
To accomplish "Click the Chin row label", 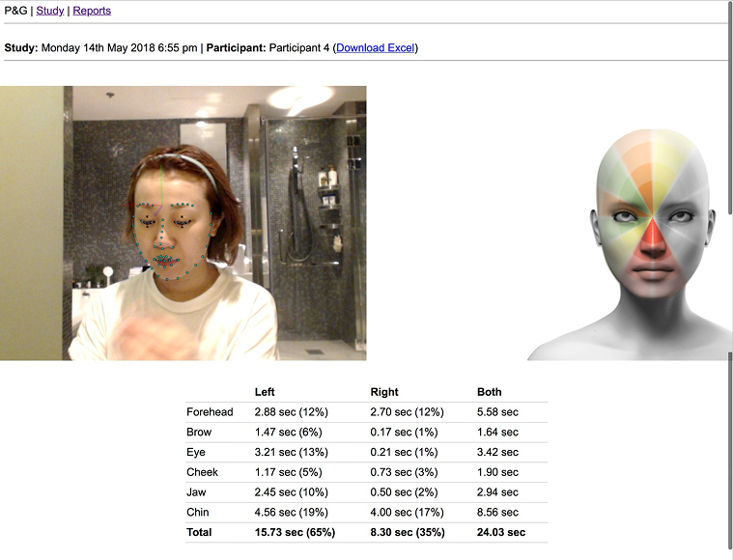I will (197, 513).
